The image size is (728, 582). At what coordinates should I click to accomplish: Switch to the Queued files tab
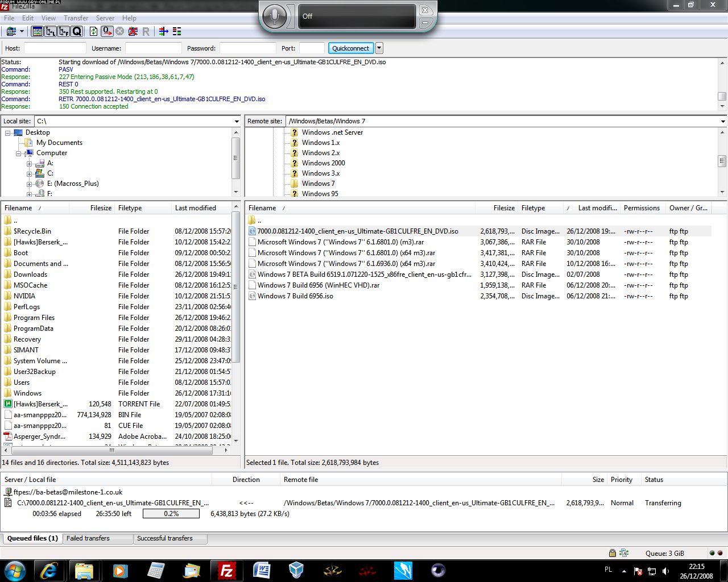[32, 538]
